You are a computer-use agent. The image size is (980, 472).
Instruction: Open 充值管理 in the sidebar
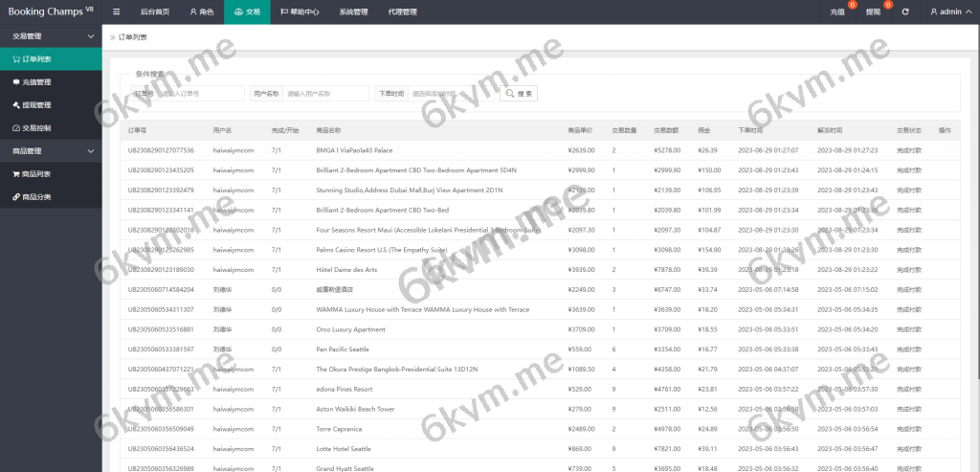(36, 82)
